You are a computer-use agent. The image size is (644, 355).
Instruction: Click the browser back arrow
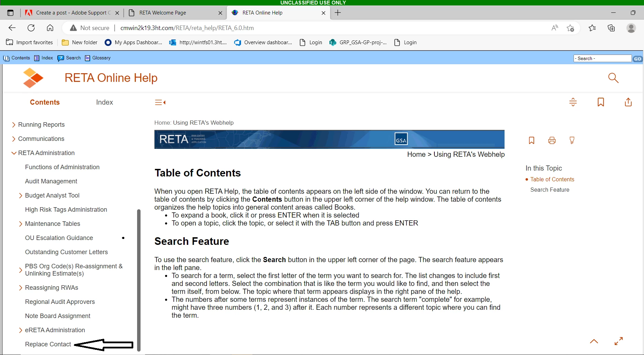12,28
